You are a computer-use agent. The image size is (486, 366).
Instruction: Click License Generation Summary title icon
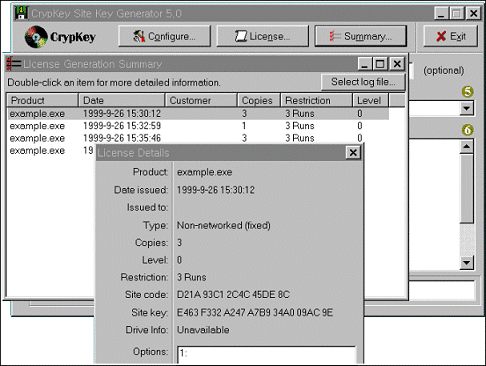13,63
